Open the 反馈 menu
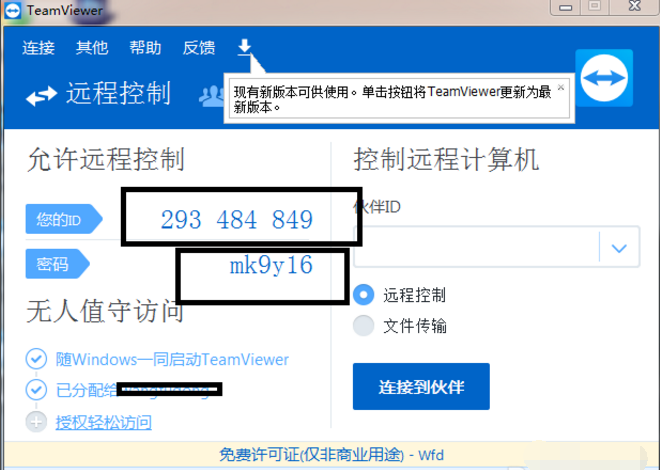The width and height of the screenshot is (660, 470). (199, 48)
